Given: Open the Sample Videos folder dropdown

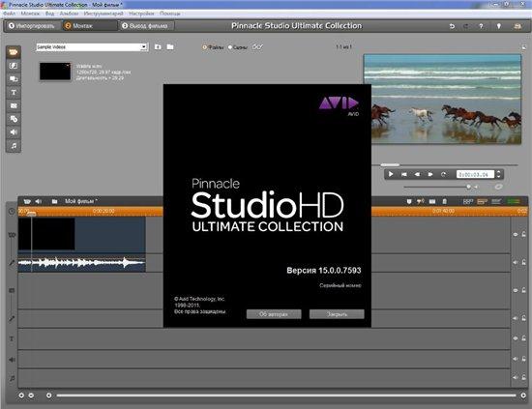Looking at the screenshot, I should click(144, 46).
